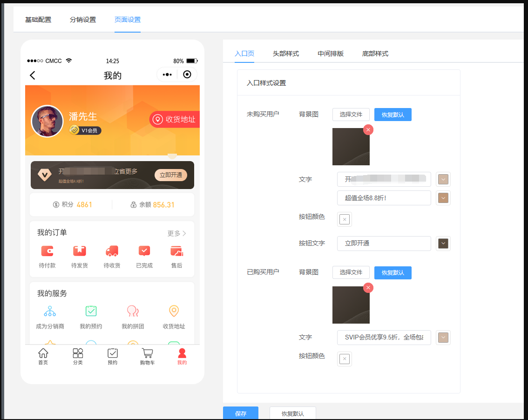
Task: Click the blue 保存 button
Action: [x=241, y=413]
